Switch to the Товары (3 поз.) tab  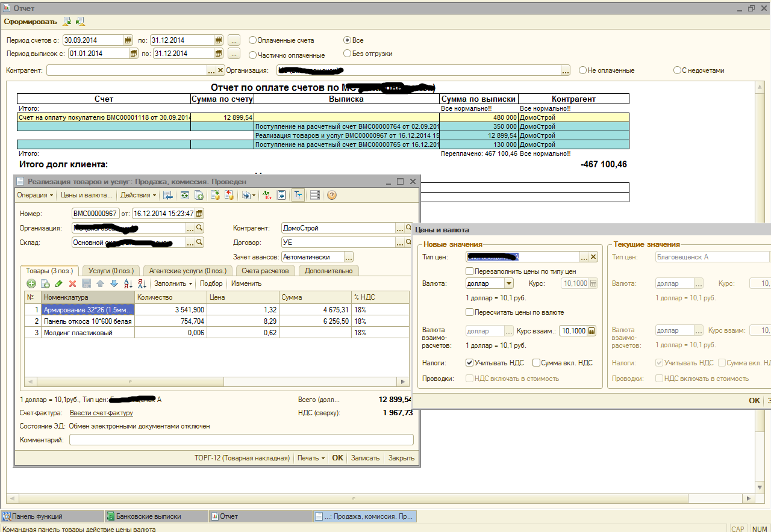point(49,271)
